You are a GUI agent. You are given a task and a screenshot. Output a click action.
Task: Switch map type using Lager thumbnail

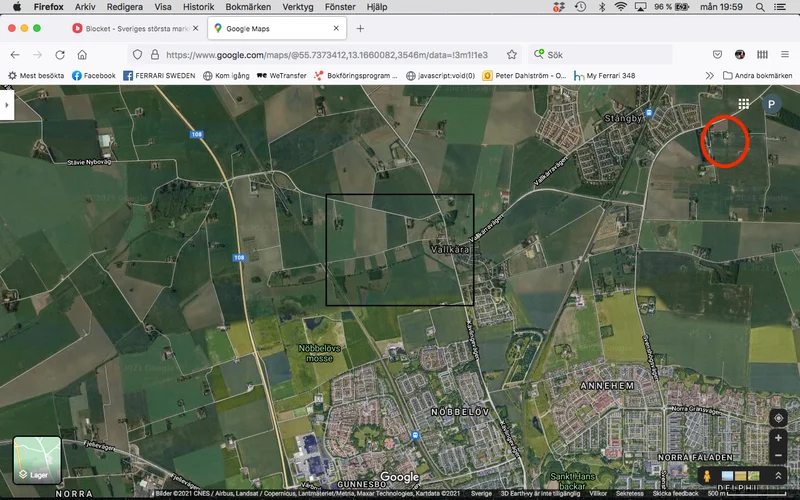(37, 460)
